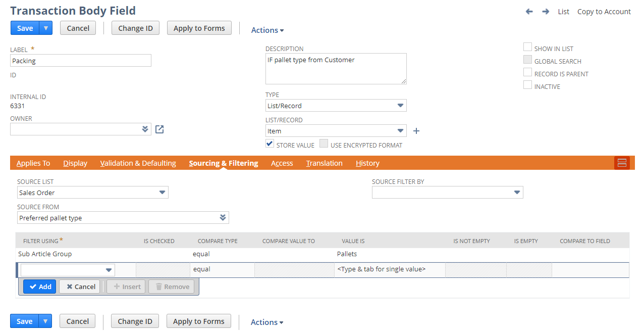Expand the Save button dropdown arrow

point(45,28)
